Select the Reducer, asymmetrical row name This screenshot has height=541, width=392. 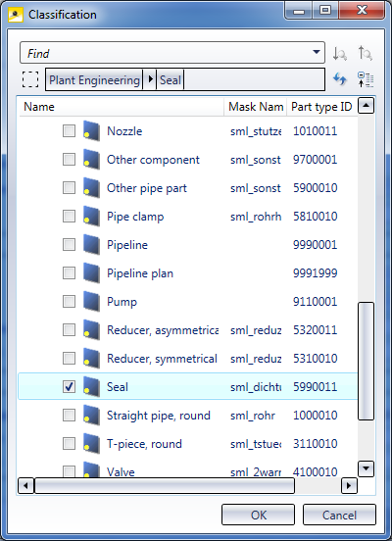163,330
